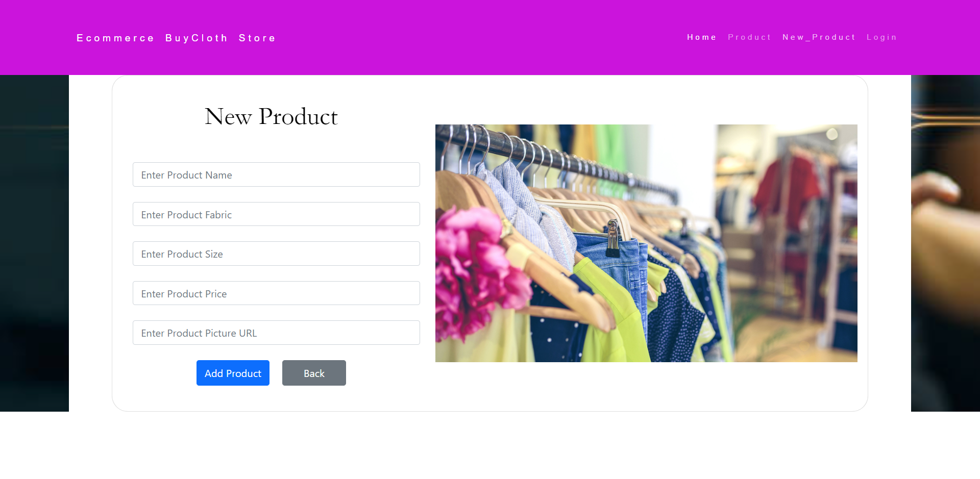Submit with the Add Product button
The image size is (980, 479).
pos(233,373)
